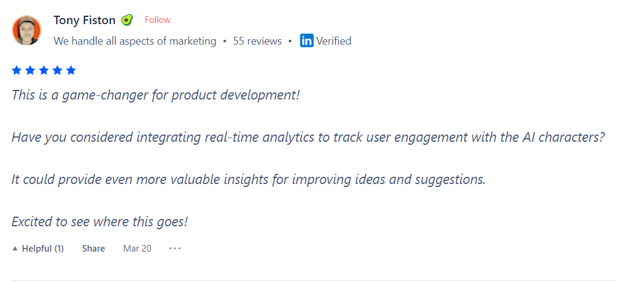Image resolution: width=644 pixels, height=283 pixels.
Task: Click the upvote triangle beside Helpful
Action: pos(15,249)
